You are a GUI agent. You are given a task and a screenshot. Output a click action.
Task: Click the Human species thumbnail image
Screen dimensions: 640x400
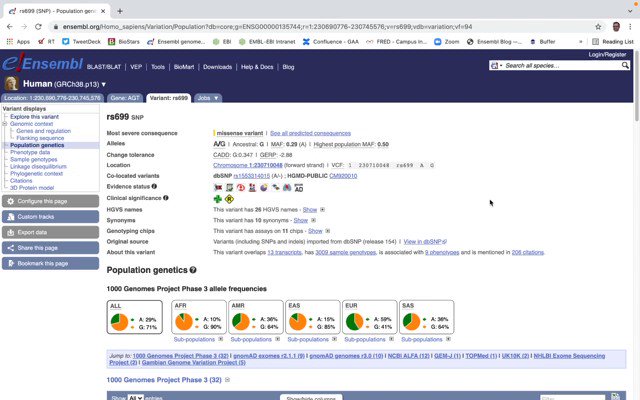[x=11, y=83]
